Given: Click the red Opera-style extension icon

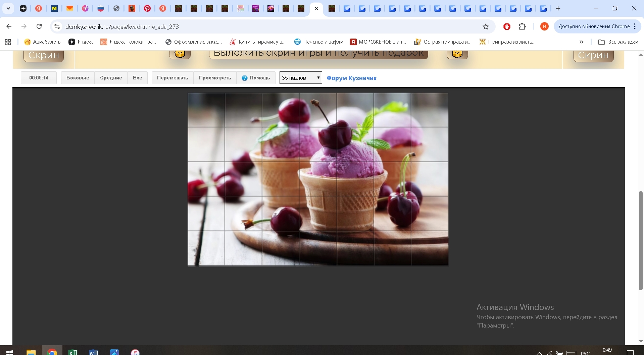Looking at the screenshot, I should pos(507,26).
